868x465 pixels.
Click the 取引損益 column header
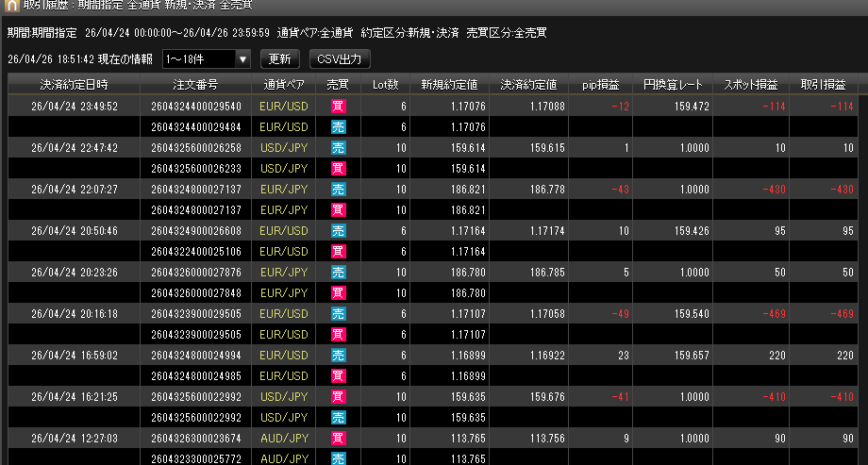click(823, 85)
